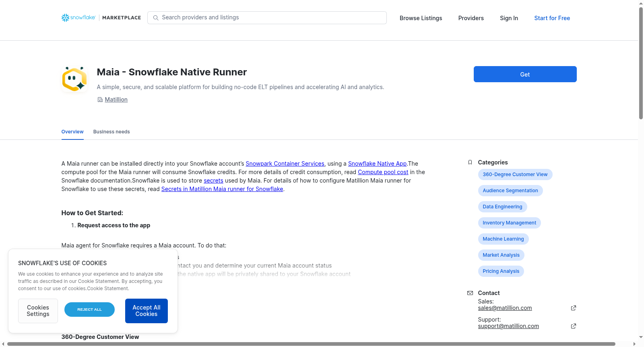Click the Contact envelope icon

click(x=470, y=293)
